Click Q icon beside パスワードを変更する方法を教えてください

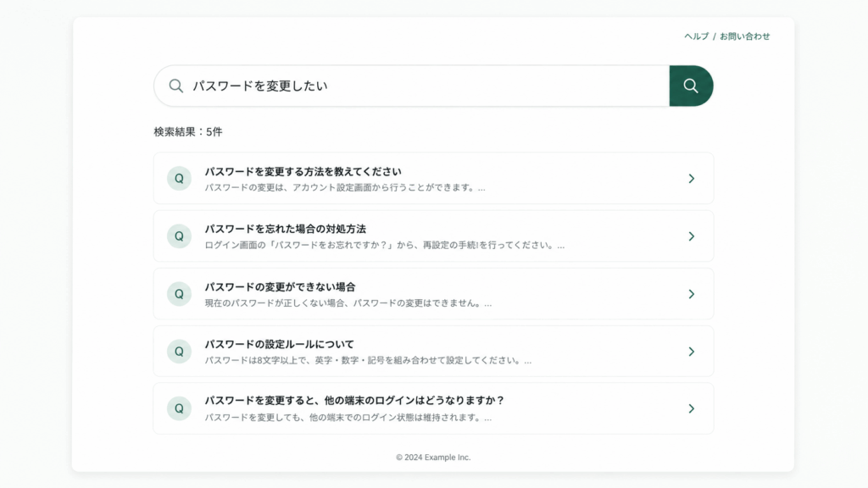coord(180,178)
